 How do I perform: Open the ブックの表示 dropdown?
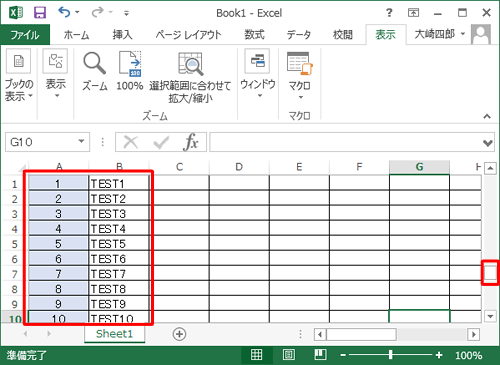[x=19, y=75]
